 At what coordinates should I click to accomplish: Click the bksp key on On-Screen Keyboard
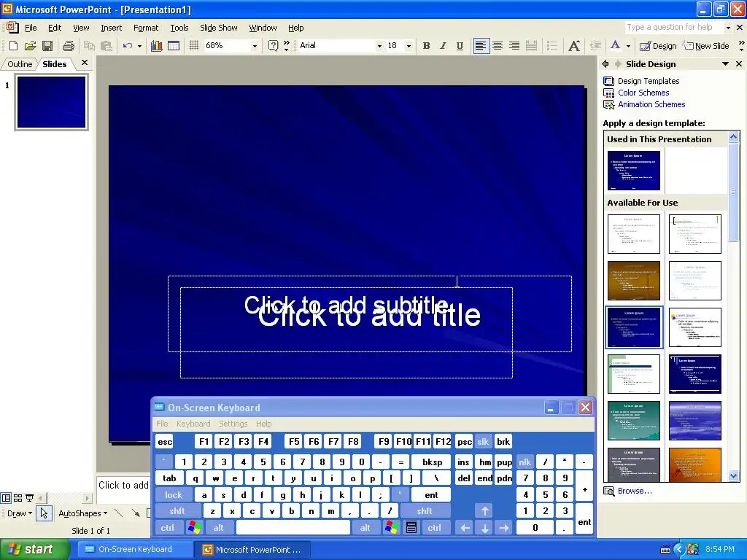[x=432, y=462]
